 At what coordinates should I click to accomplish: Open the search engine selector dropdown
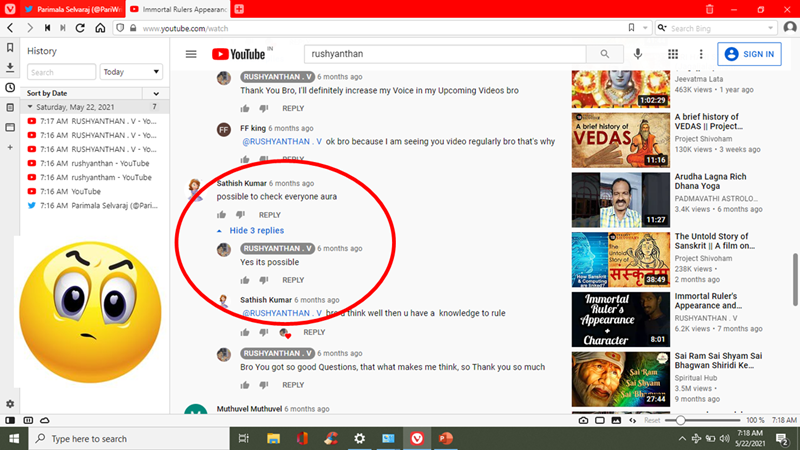(662, 28)
